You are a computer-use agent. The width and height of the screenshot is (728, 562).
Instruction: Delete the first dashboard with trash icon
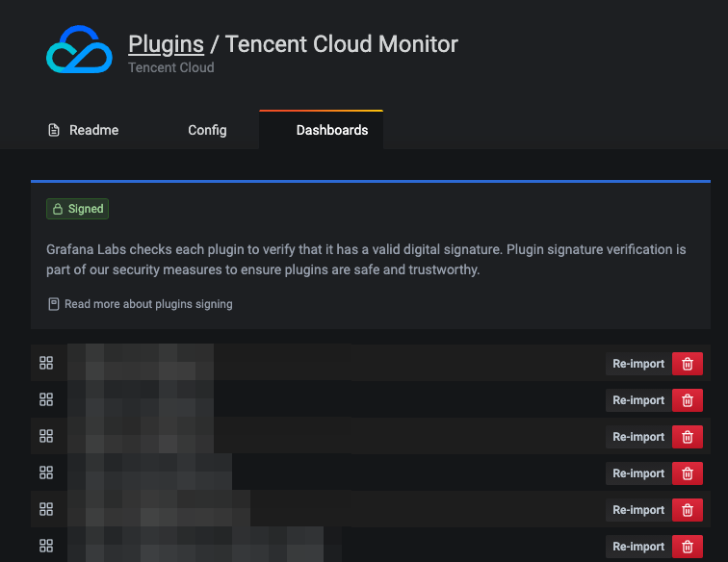[x=687, y=364]
